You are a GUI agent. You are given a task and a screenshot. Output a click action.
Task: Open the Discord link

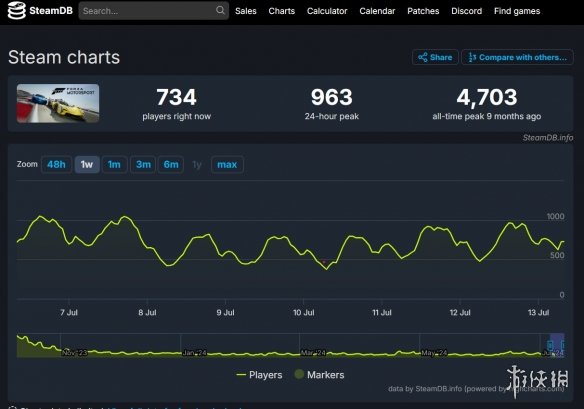click(x=467, y=11)
